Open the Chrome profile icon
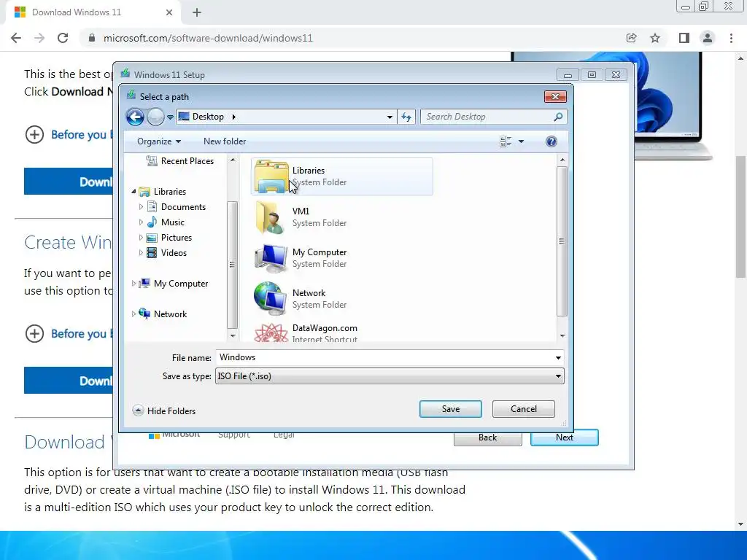747x560 pixels. (708, 38)
